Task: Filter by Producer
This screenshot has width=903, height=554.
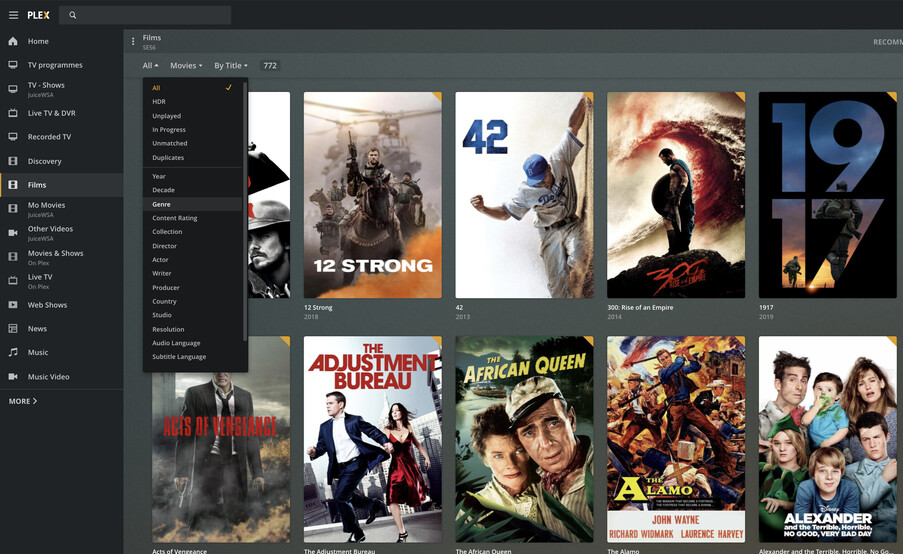Action: (192, 287)
